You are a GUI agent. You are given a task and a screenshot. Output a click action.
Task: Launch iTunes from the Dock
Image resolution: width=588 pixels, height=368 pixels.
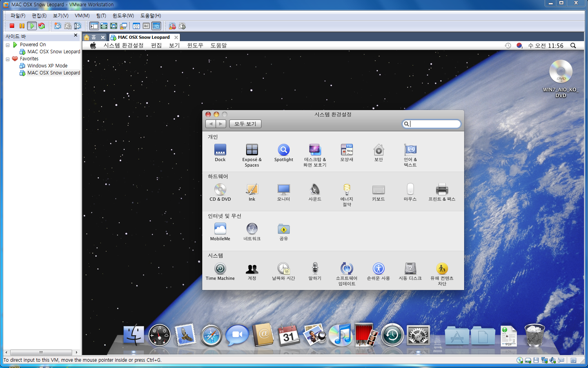point(341,335)
